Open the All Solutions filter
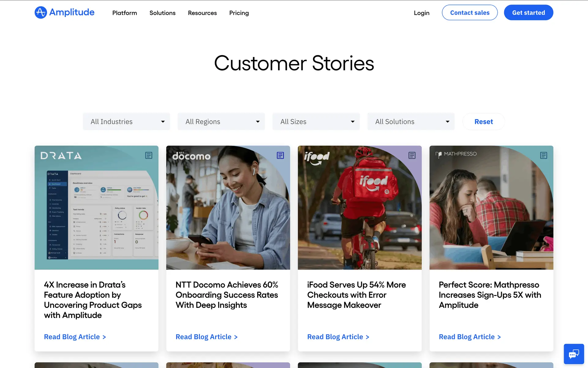This screenshot has width=588, height=368. pos(411,122)
